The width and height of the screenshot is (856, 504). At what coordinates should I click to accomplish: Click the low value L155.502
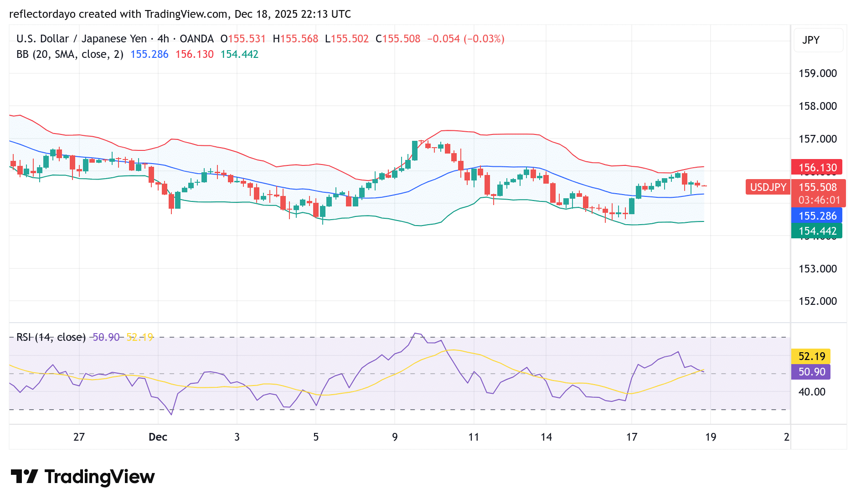pos(347,39)
